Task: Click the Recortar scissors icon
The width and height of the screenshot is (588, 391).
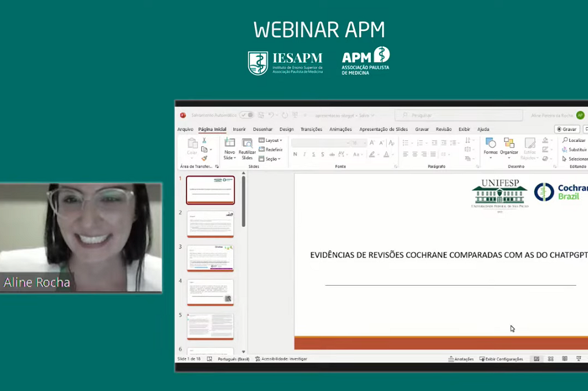Action: pyautogui.click(x=204, y=141)
